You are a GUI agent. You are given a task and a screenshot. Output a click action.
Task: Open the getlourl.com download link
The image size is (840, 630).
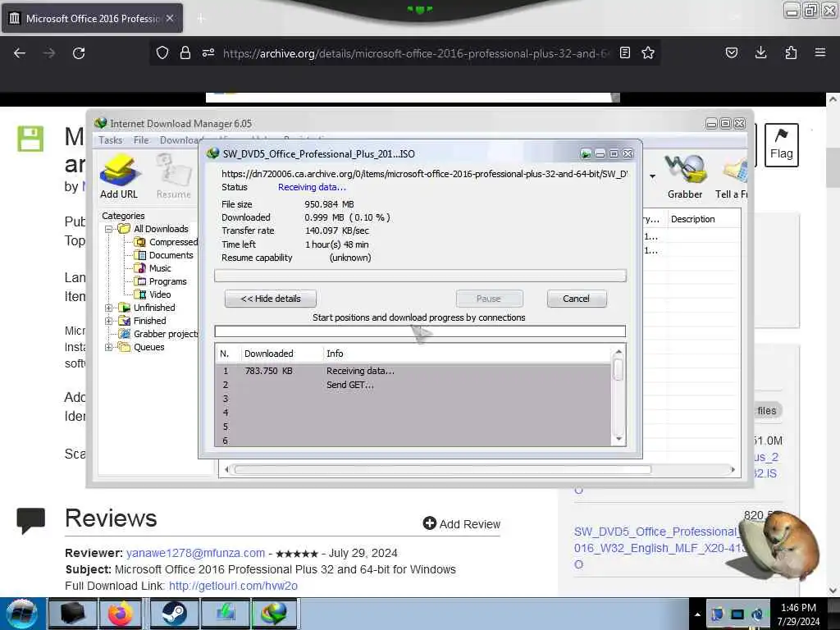pyautogui.click(x=233, y=586)
